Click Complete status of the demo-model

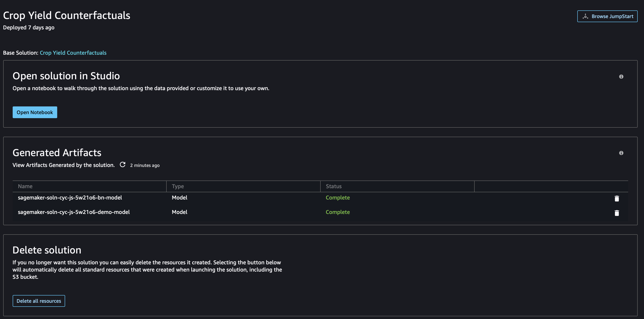click(338, 212)
